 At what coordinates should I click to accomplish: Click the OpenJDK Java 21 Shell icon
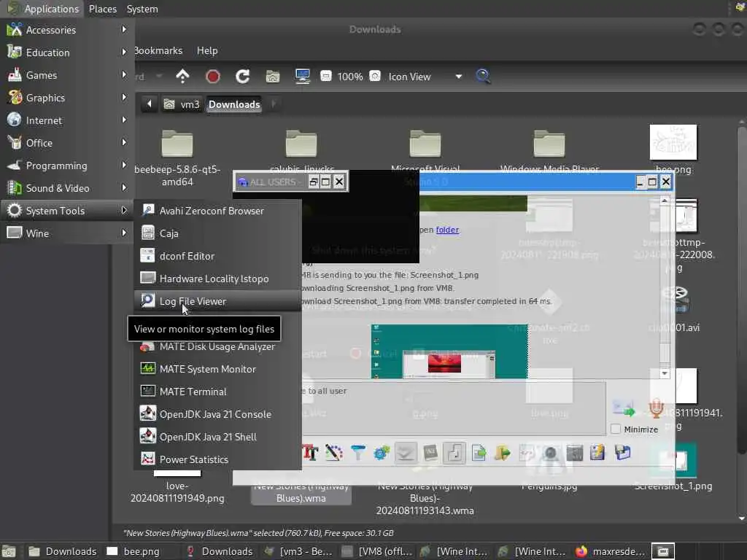tap(147, 436)
